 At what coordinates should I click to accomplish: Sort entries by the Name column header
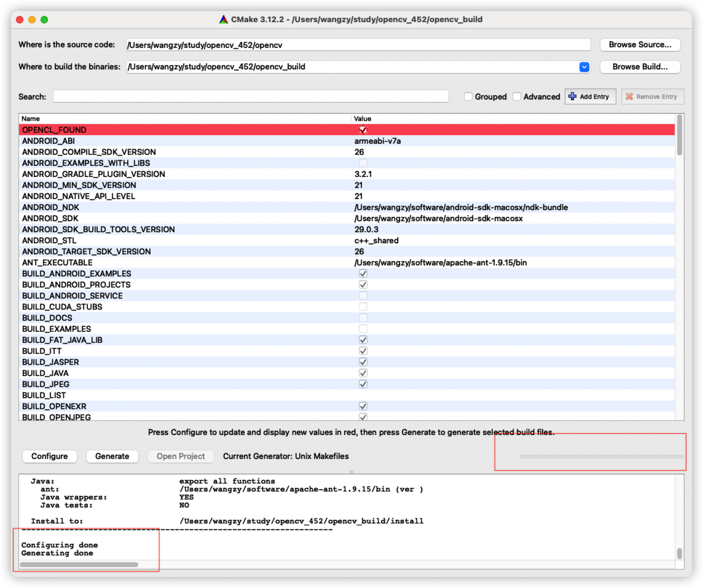point(30,119)
